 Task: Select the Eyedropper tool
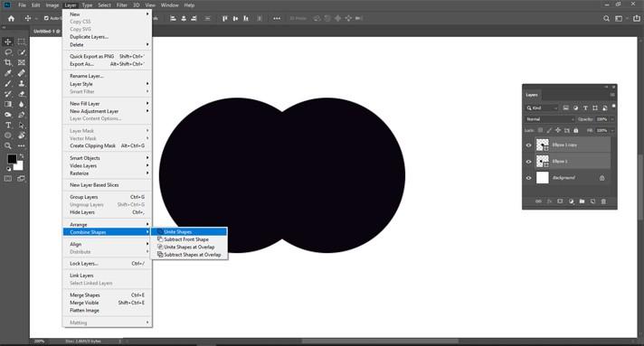click(x=8, y=73)
